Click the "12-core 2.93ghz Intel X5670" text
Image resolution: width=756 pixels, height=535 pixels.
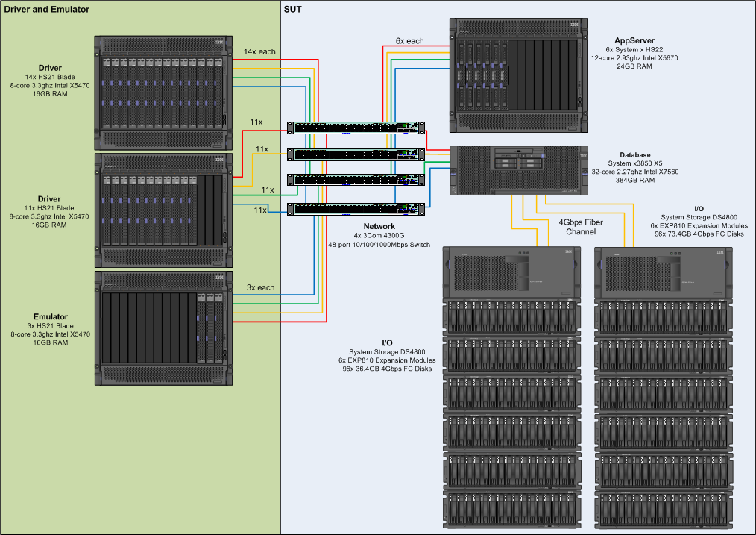[634, 58]
